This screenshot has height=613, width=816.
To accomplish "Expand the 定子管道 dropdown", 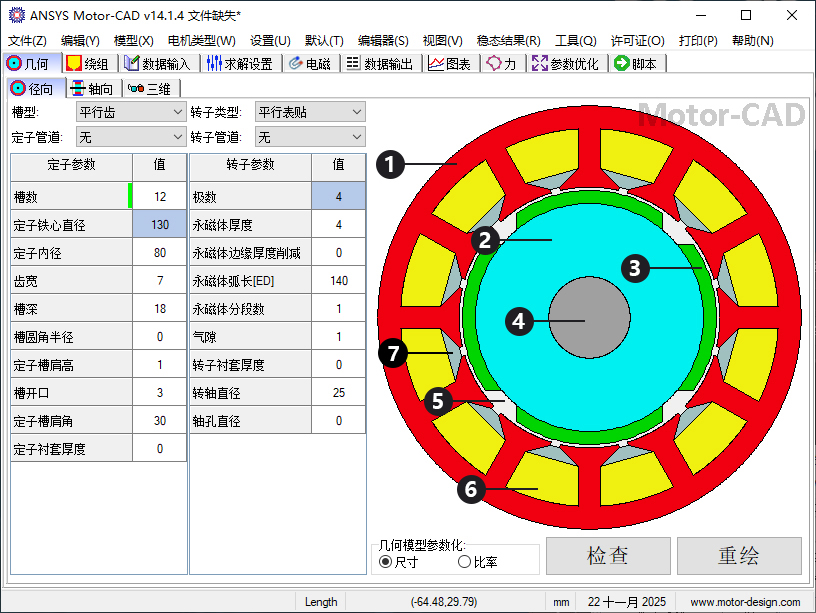I will (131, 137).
